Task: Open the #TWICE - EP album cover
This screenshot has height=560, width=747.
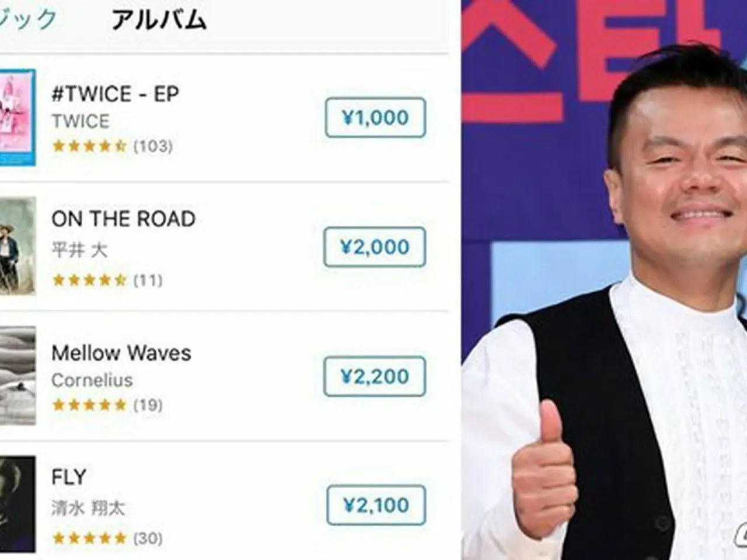Action: (18, 117)
